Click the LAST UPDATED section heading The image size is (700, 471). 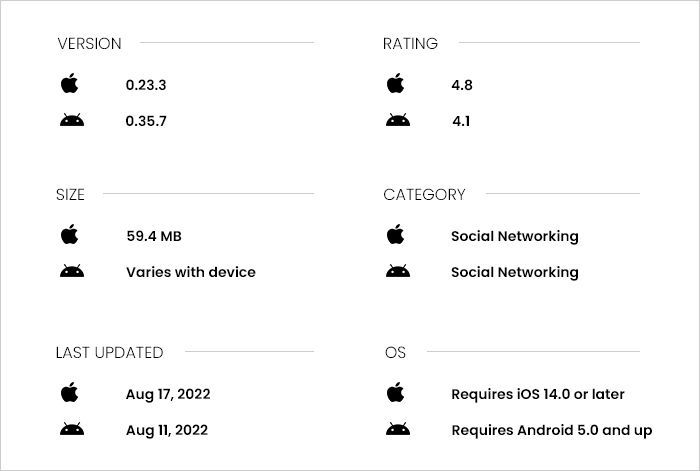(x=109, y=353)
